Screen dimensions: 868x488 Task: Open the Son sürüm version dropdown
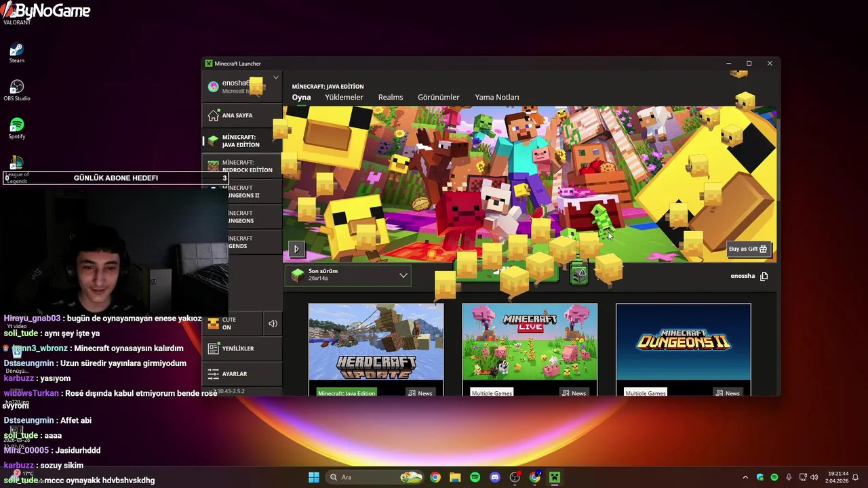pos(349,275)
